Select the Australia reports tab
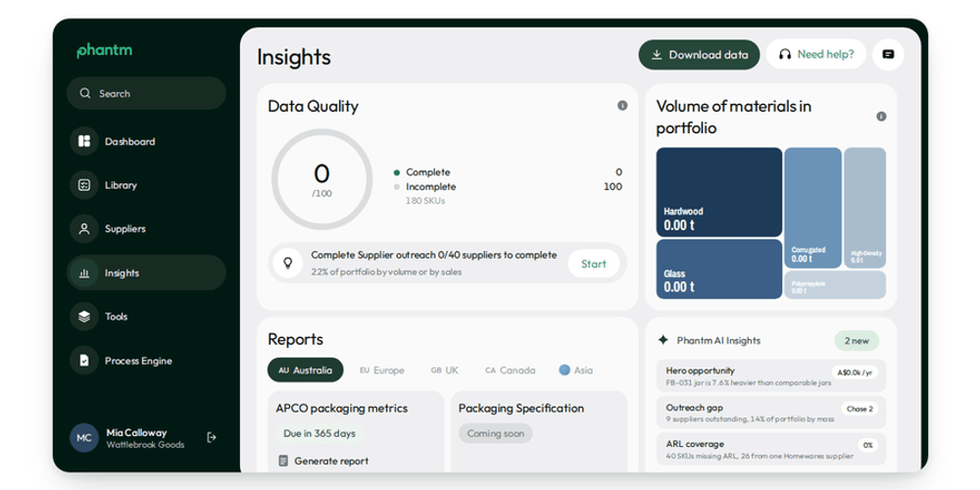 305,370
